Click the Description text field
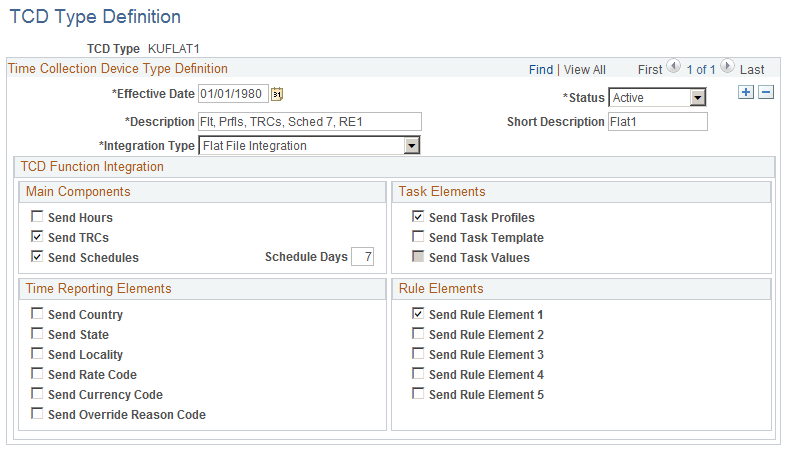This screenshot has height=452, width=793. point(310,122)
